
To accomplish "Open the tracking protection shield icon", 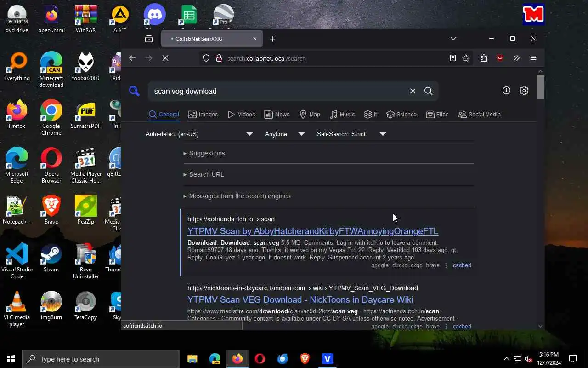I will pyautogui.click(x=206, y=58).
